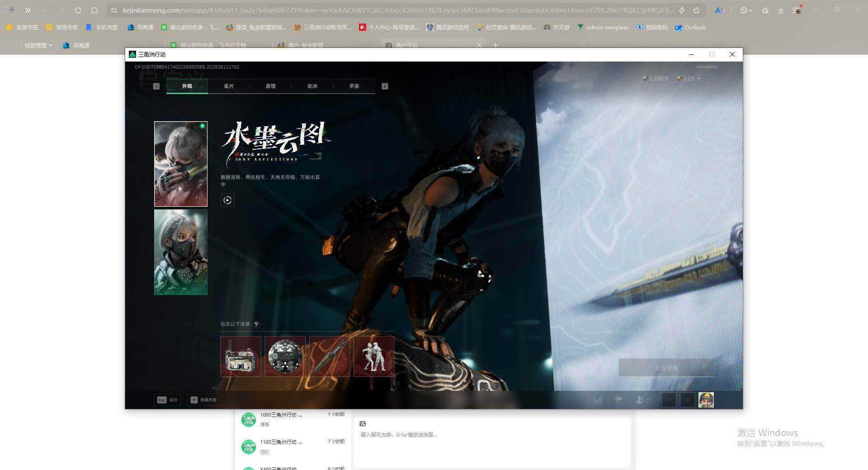Select the spherical drone skin item
Viewport: 868px width, 470px height.
pos(285,356)
